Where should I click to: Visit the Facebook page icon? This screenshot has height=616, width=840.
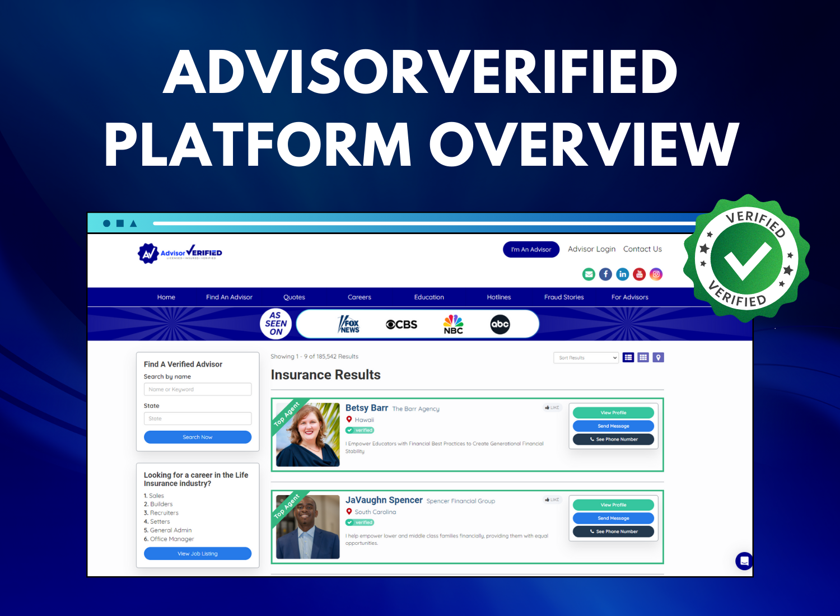605,274
